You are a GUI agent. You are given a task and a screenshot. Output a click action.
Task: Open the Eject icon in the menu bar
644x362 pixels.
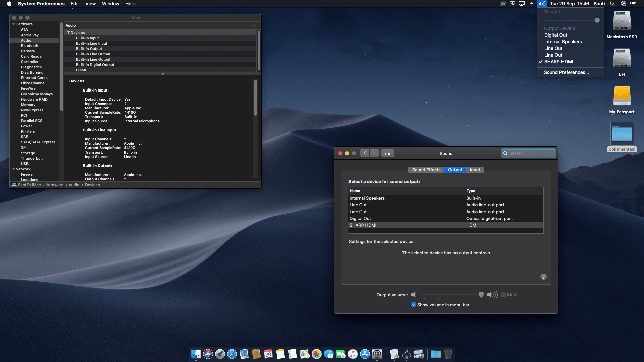pyautogui.click(x=531, y=4)
